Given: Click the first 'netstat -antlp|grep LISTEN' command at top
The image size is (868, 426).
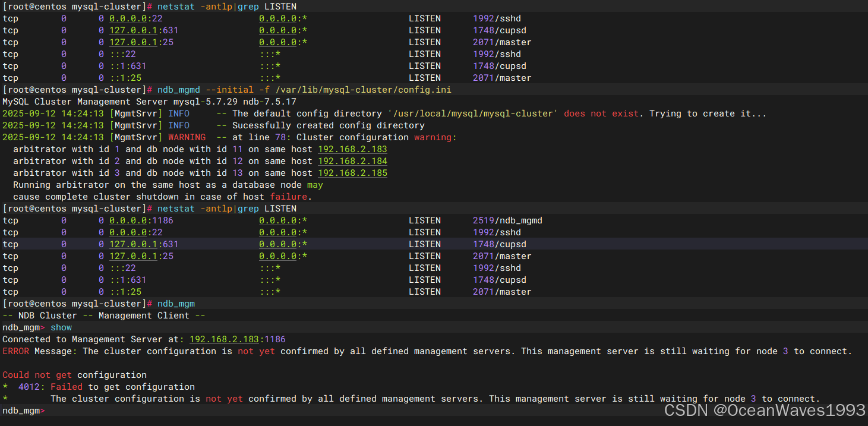Looking at the screenshot, I should (x=227, y=7).
